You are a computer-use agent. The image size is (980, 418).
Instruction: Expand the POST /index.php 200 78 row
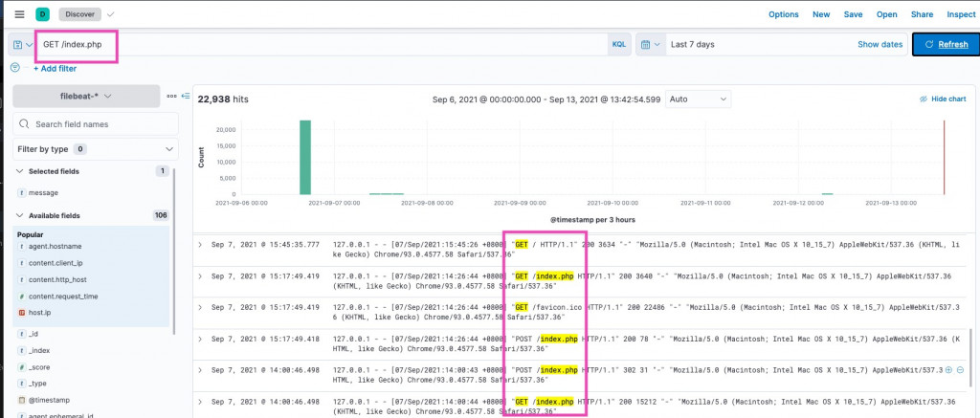click(200, 339)
